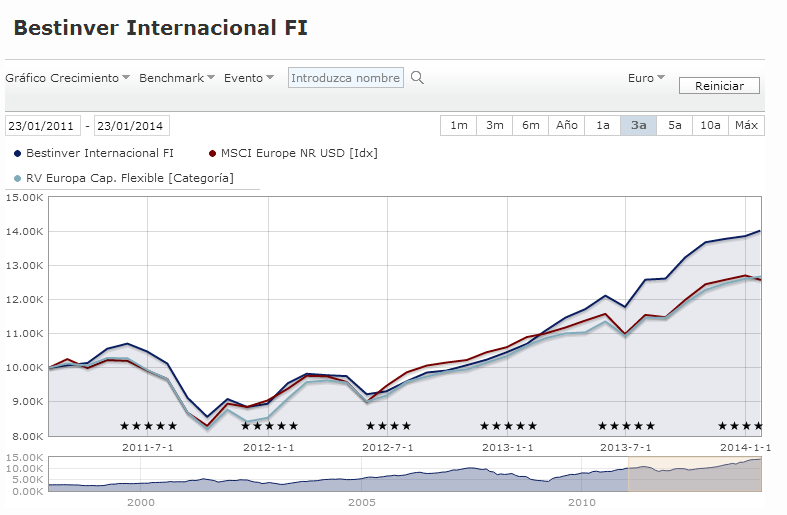This screenshot has height=515, width=787.
Task: Toggle MSCI Europe NR USD legend dot
Action: click(212, 154)
